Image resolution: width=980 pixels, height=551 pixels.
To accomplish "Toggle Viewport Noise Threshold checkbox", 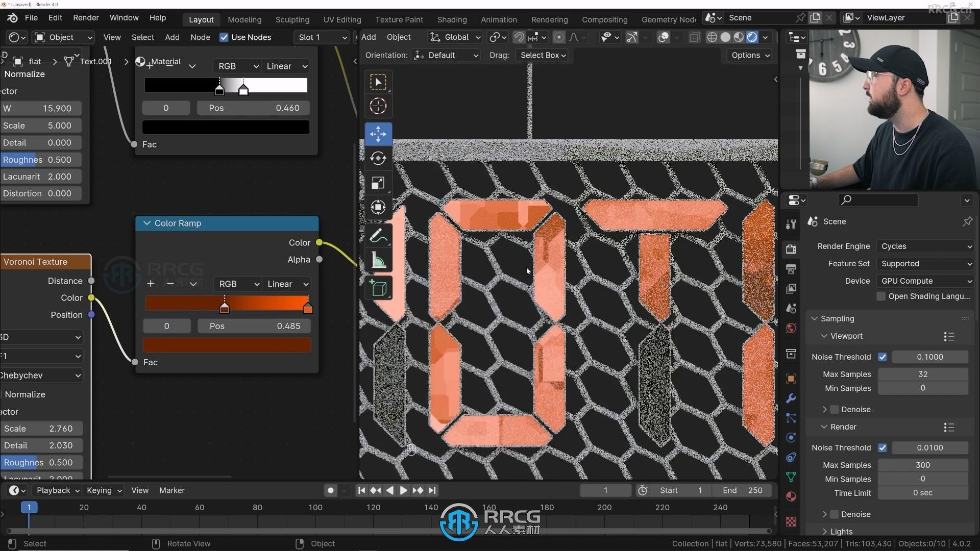I will [x=883, y=357].
